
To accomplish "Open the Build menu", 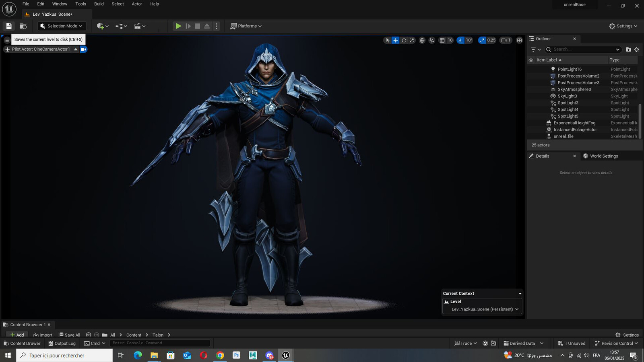I will 99,4.
